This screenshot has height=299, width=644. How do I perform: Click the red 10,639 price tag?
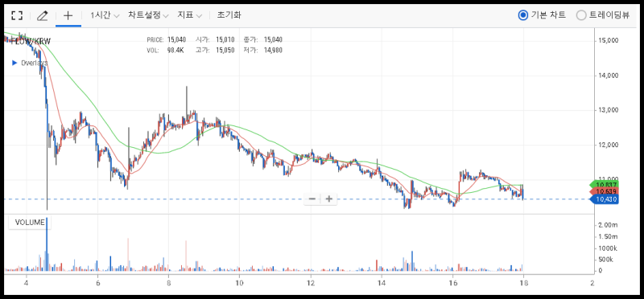(x=605, y=192)
